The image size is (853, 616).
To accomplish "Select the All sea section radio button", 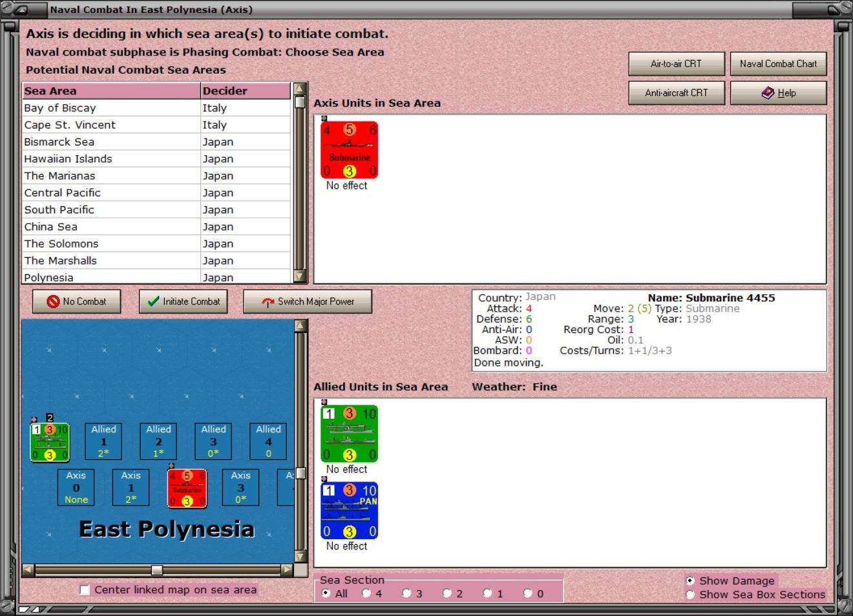I will click(326, 593).
